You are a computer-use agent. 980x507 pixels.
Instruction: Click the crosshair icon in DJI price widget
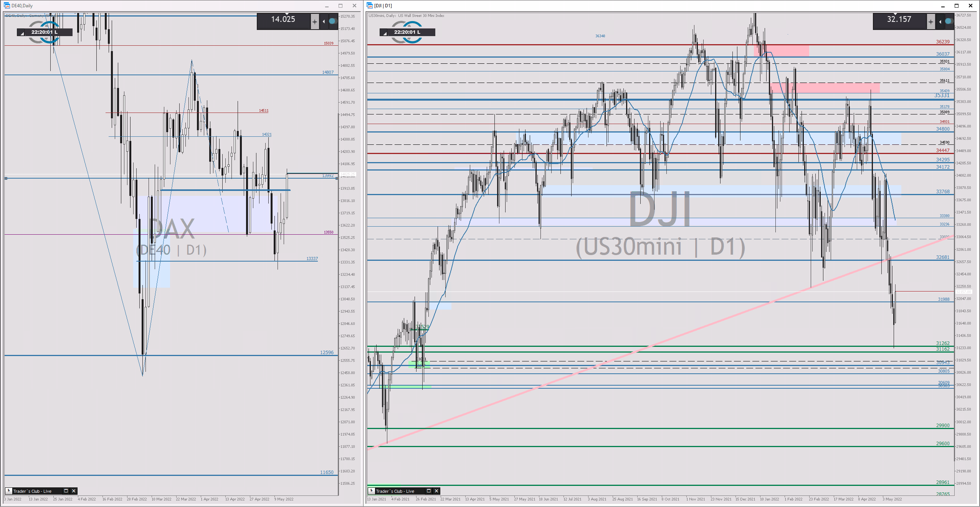(x=931, y=22)
